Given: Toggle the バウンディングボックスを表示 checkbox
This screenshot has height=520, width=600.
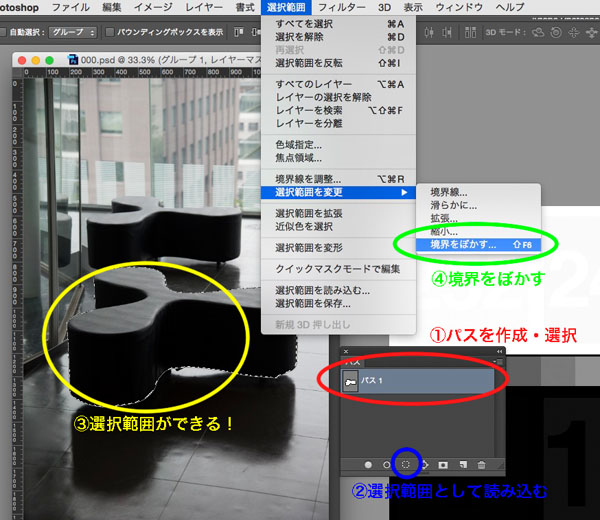Looking at the screenshot, I should [112, 32].
